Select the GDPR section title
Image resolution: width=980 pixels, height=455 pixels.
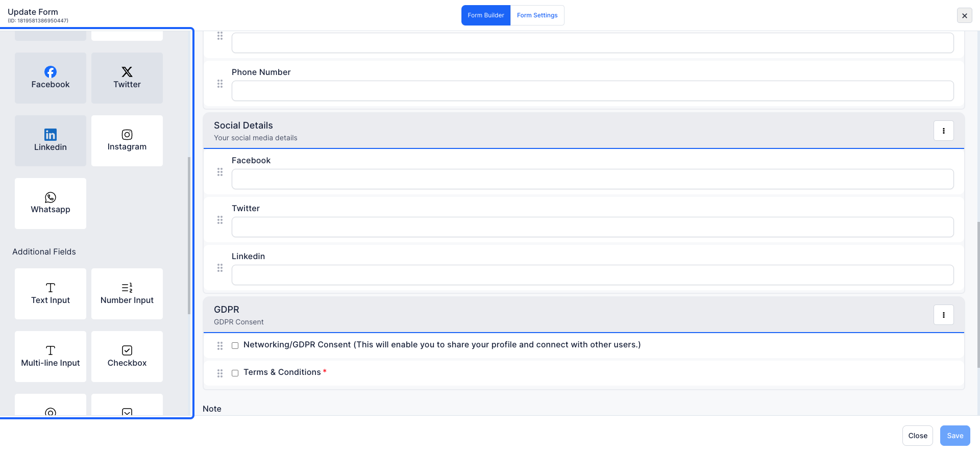pyautogui.click(x=227, y=310)
